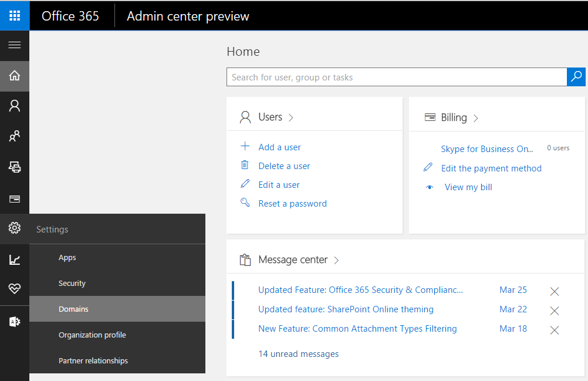The width and height of the screenshot is (588, 381).
Task: Select Partner relationships in Settings flyout
Action: 117,361
